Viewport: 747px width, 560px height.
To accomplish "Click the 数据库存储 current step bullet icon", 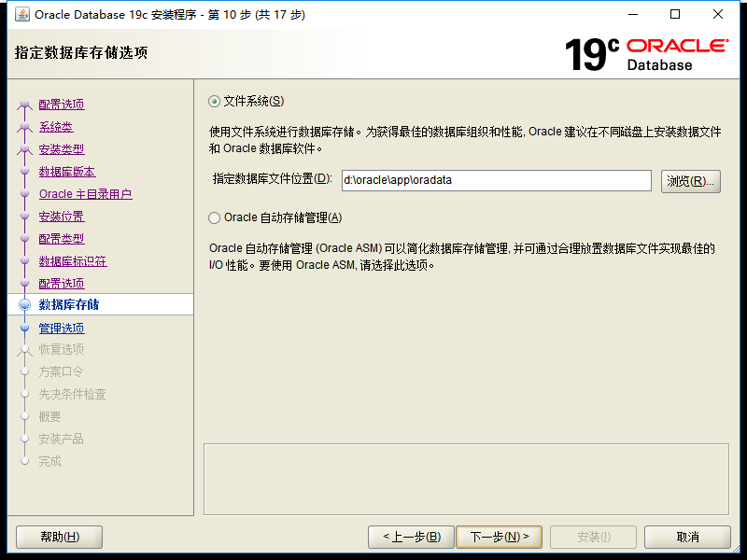I will (24, 304).
